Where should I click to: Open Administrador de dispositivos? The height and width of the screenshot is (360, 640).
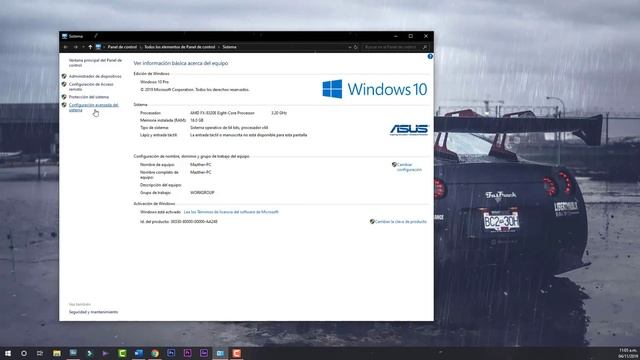pos(95,76)
